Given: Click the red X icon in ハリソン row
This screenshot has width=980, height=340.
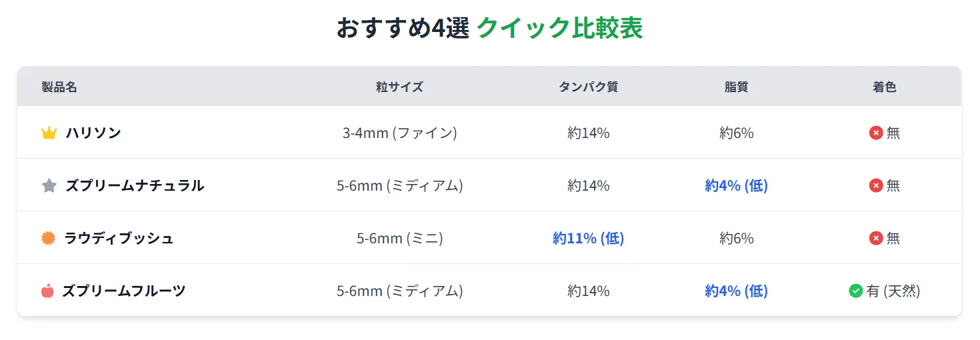Looking at the screenshot, I should click(x=876, y=133).
